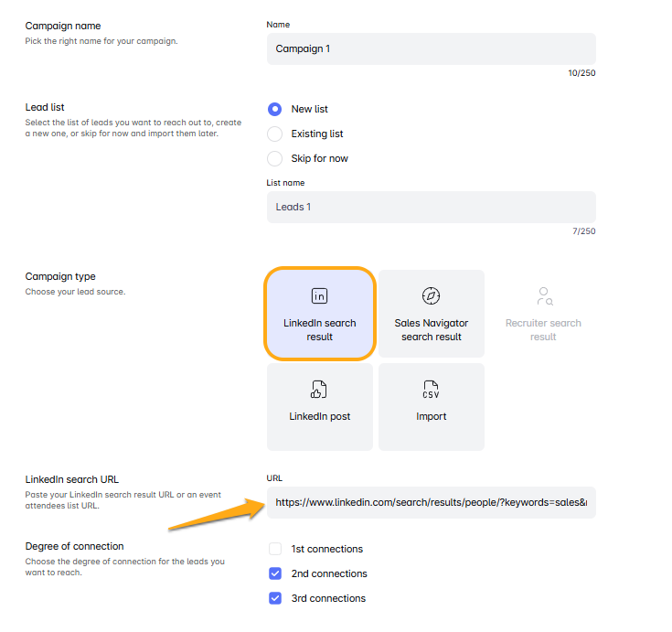Select the New list radio button

[274, 109]
